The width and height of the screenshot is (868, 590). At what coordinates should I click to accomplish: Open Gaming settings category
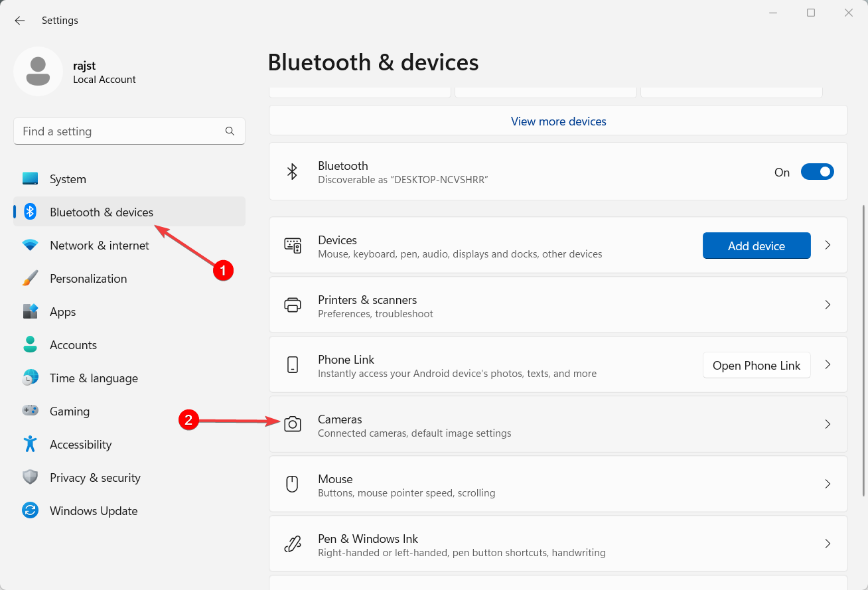[x=129, y=411]
